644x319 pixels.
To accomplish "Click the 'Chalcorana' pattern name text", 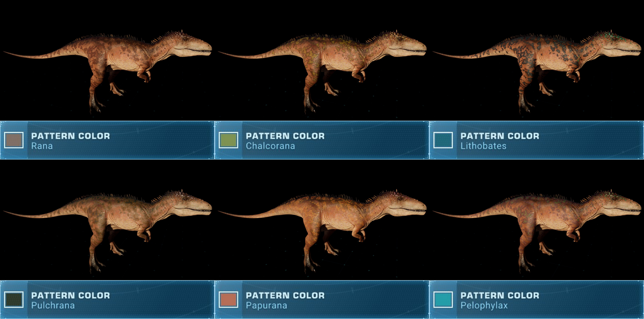I will [x=270, y=146].
